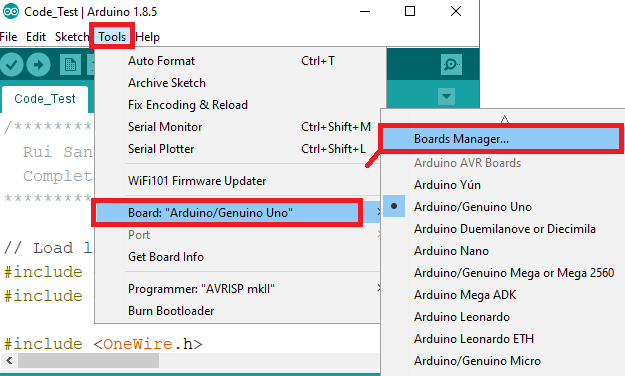Open the Help menu
The image size is (625, 376).
click(x=147, y=37)
